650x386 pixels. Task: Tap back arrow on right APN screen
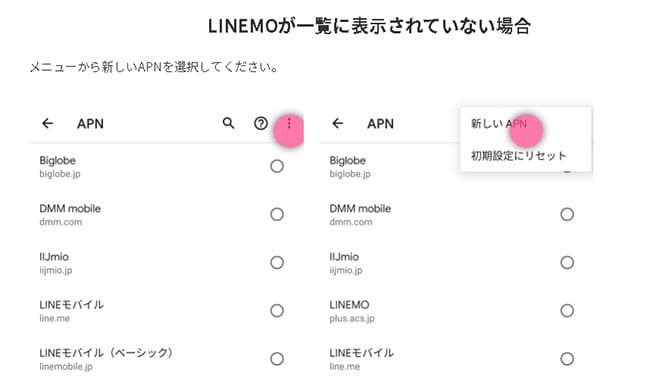click(338, 123)
